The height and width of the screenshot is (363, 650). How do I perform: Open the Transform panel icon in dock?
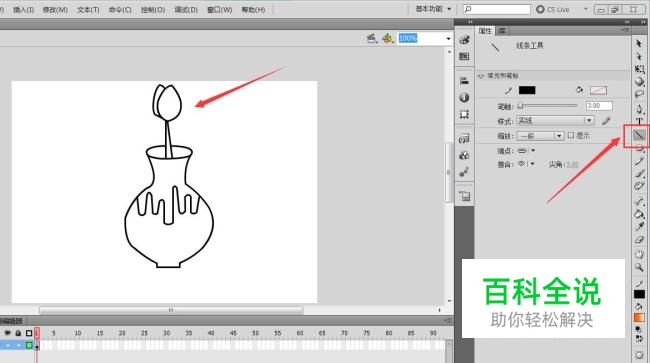pos(464,114)
